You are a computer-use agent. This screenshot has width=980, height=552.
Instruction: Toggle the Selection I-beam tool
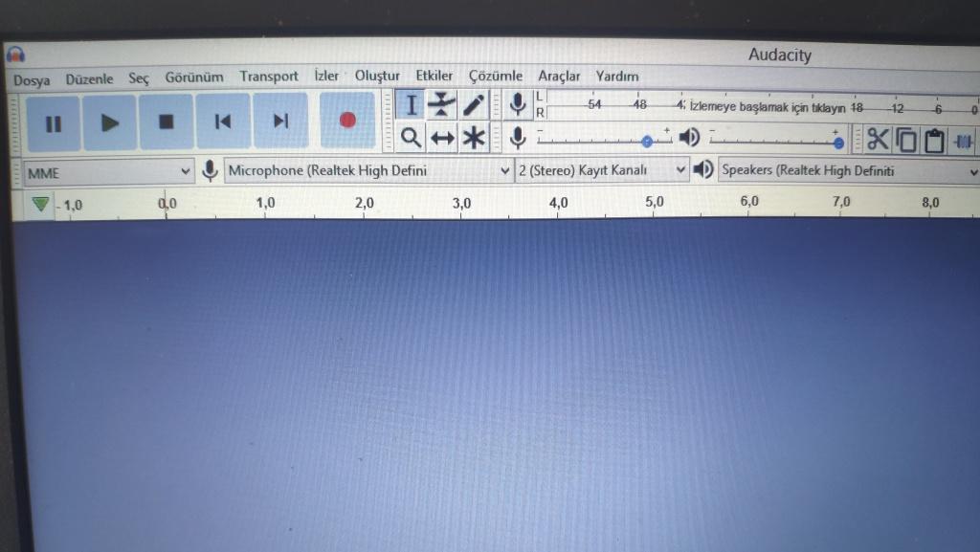pos(411,104)
